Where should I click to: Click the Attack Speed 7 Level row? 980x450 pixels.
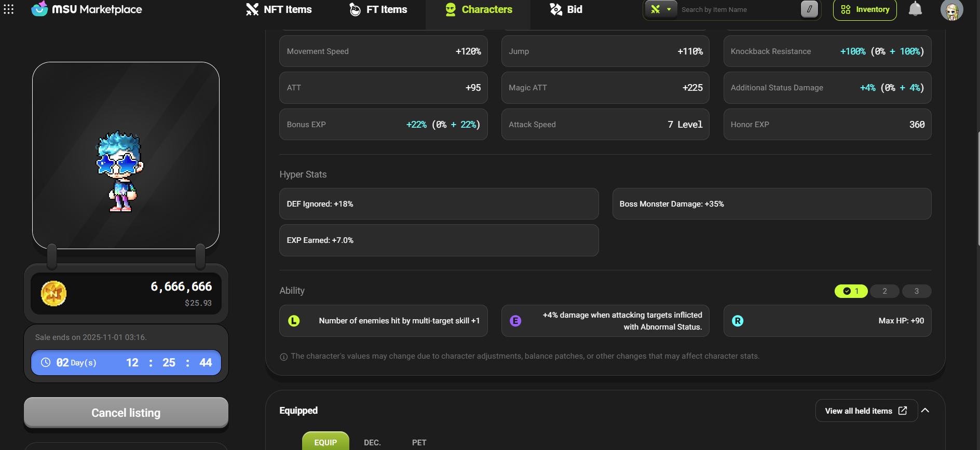(x=605, y=125)
